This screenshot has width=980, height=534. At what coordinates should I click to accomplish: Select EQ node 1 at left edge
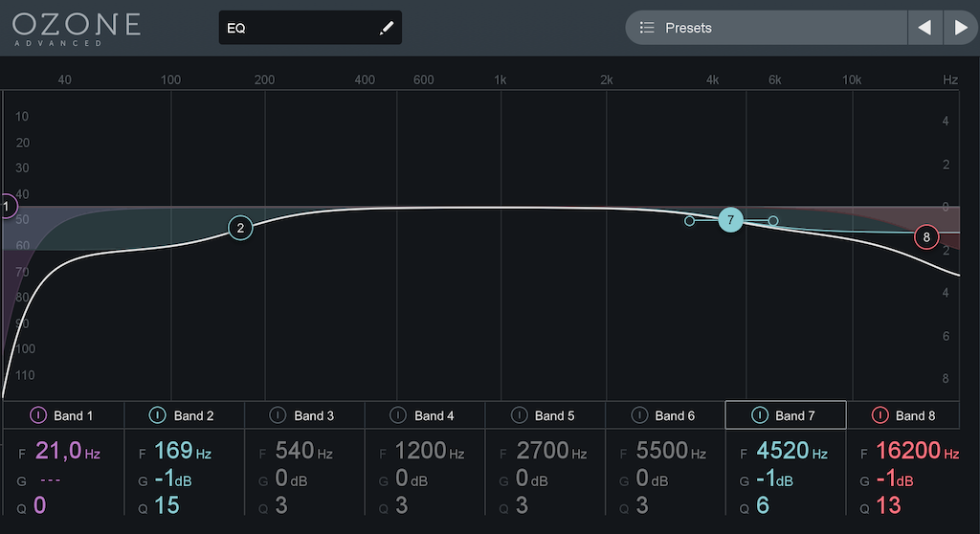click(6, 207)
